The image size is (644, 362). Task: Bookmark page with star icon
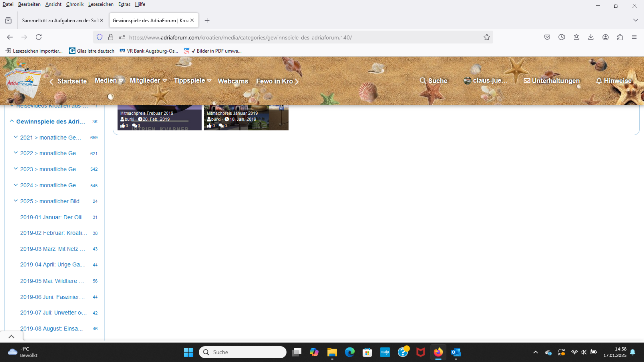click(487, 37)
